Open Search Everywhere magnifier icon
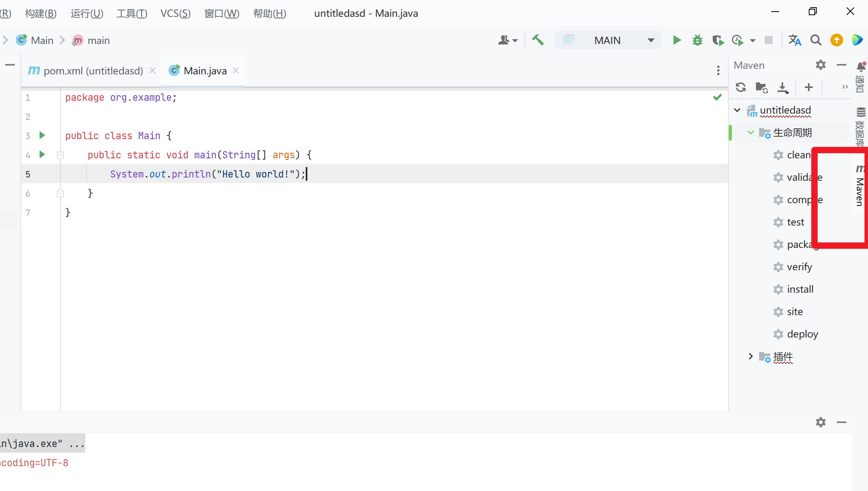868x491 pixels. tap(816, 40)
